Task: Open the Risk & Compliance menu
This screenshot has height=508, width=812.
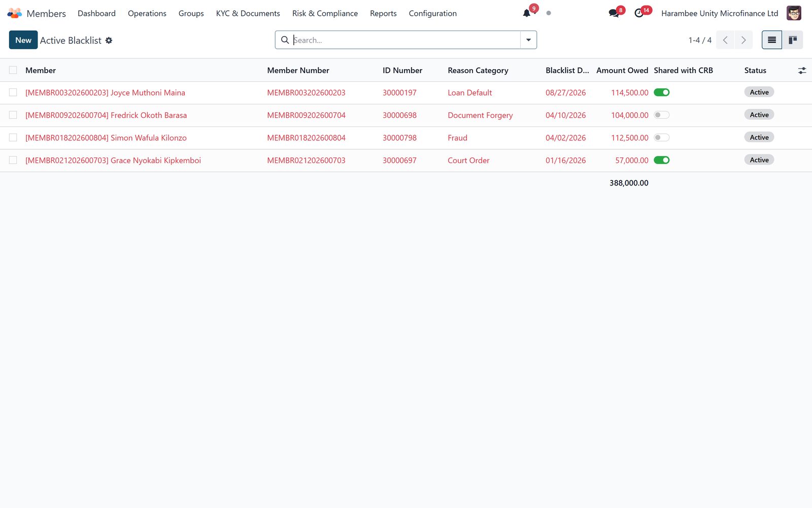Action: [x=325, y=13]
